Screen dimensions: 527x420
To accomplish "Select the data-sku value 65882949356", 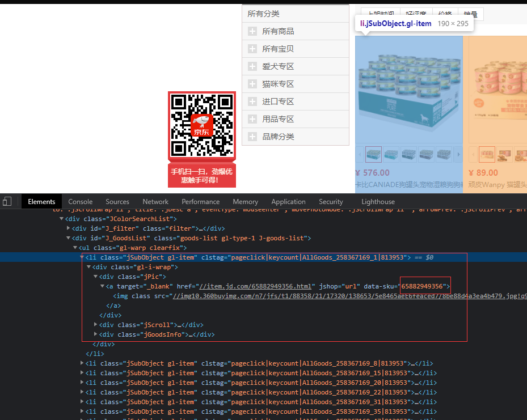I will [422, 286].
